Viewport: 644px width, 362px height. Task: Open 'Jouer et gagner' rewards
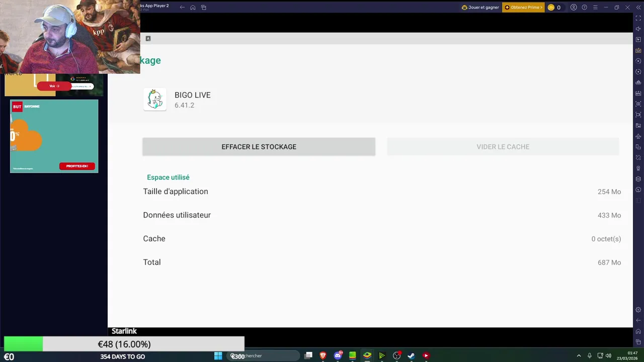point(480,8)
